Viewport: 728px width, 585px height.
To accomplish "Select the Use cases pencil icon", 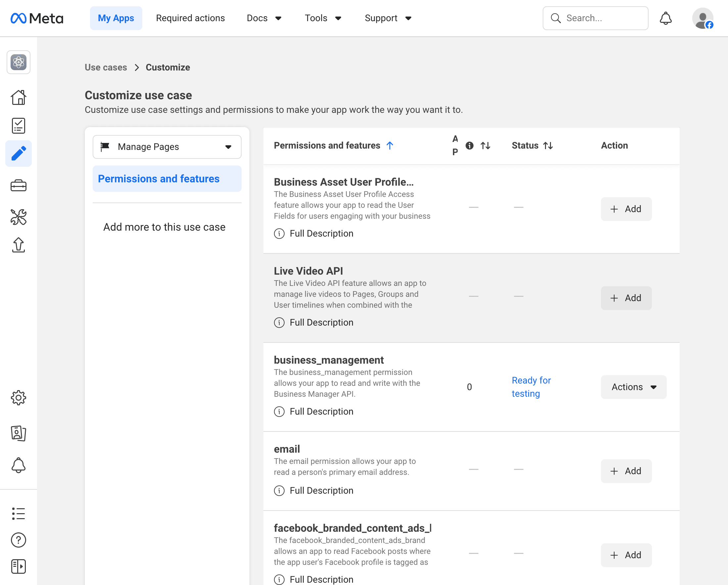I will click(19, 154).
